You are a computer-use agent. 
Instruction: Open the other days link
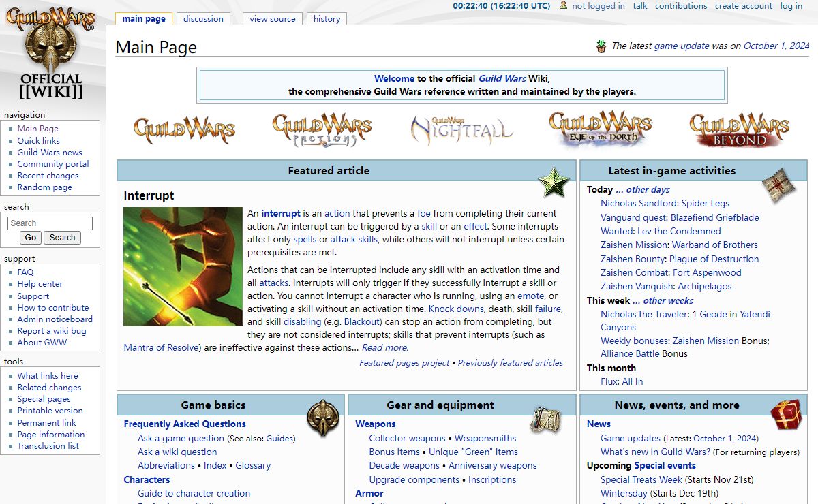(x=643, y=189)
